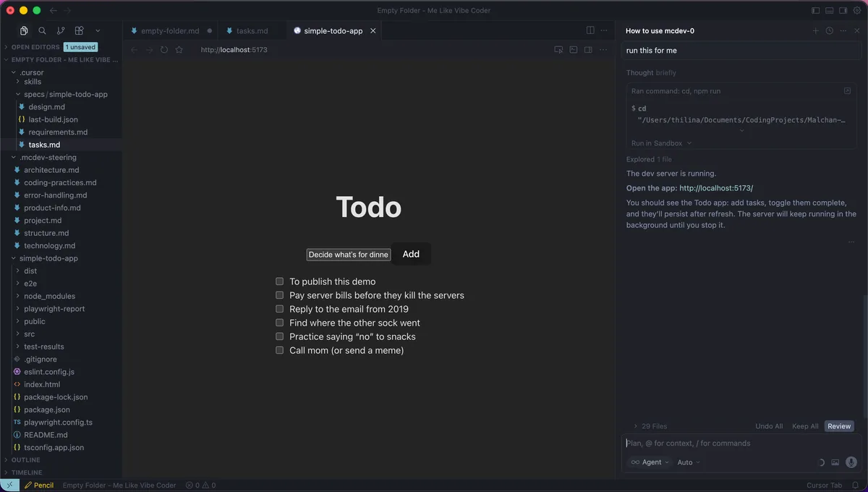Click the remote window icon in status bar
Viewport: 868px width, 492px height.
coord(9,485)
